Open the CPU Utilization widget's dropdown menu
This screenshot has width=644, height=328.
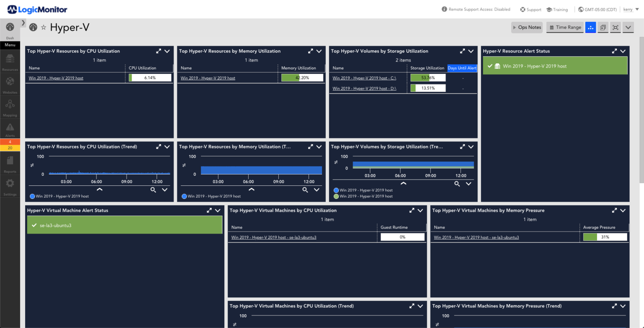click(167, 51)
